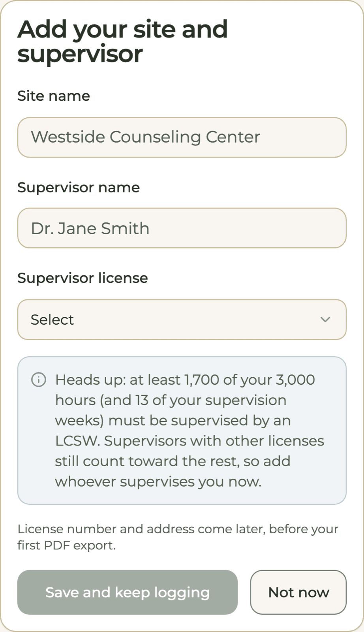Image resolution: width=364 pixels, height=632 pixels.
Task: Click the PDF export helper note
Action: (178, 537)
